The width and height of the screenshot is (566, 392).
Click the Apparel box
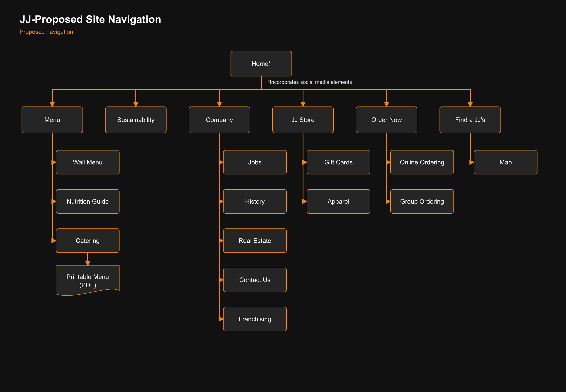click(x=339, y=201)
